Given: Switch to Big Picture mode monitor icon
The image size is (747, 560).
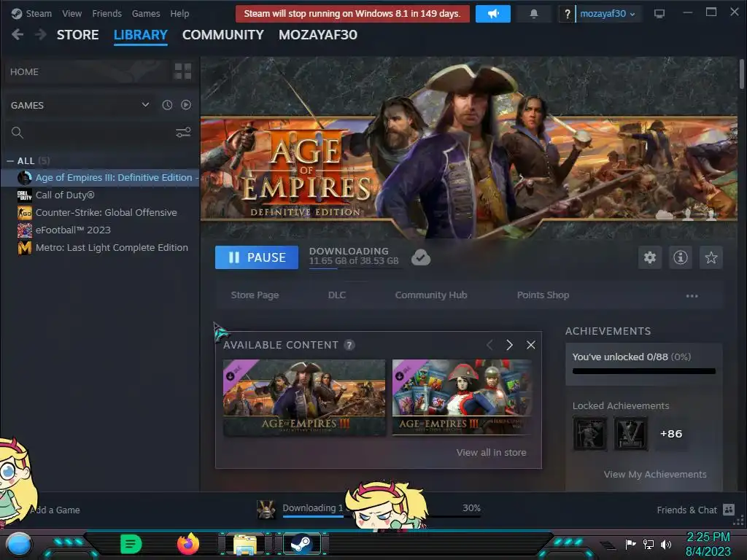Looking at the screenshot, I should pyautogui.click(x=659, y=13).
